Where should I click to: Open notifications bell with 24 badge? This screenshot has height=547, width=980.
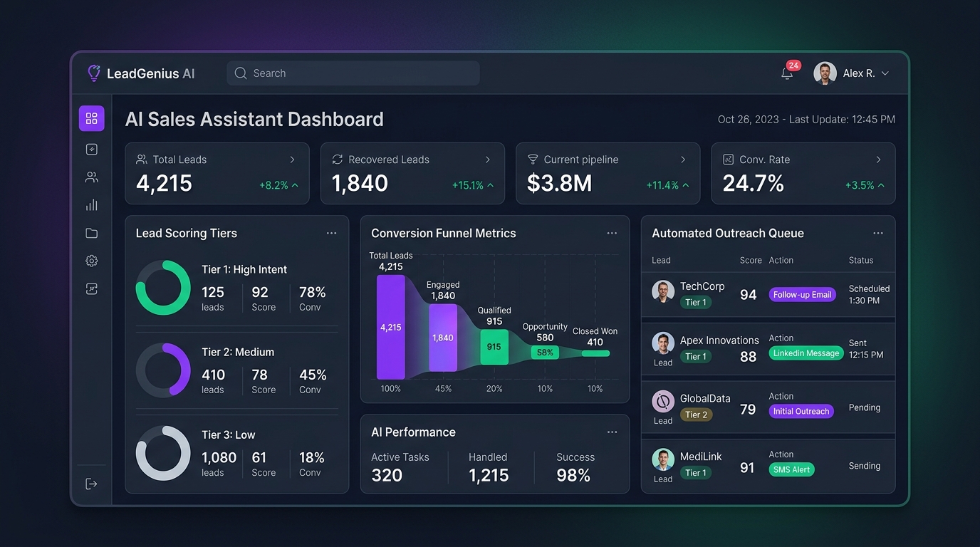pos(788,73)
